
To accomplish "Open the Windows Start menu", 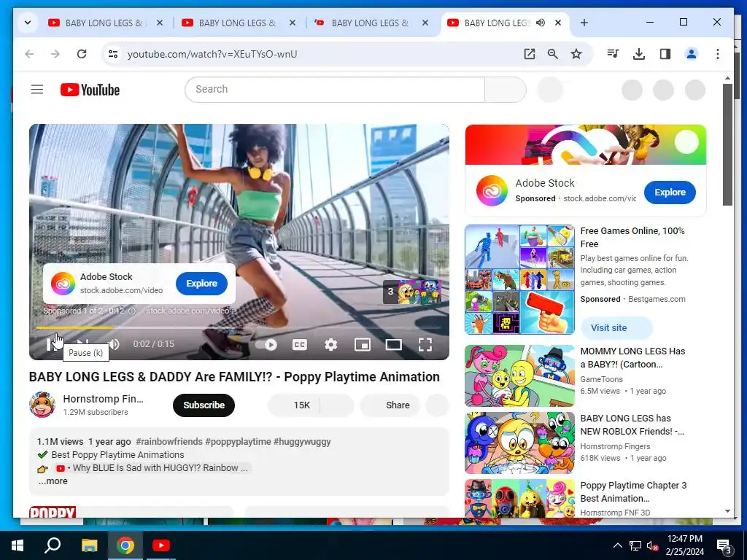I will pyautogui.click(x=18, y=545).
